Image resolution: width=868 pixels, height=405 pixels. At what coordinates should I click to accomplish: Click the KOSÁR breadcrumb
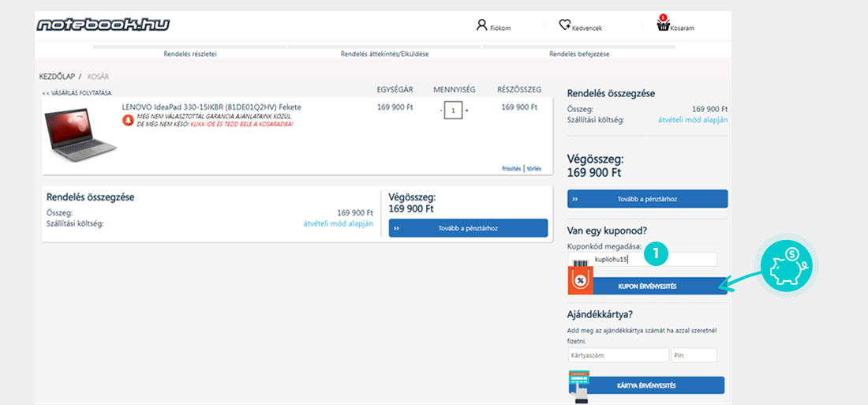pos(98,76)
